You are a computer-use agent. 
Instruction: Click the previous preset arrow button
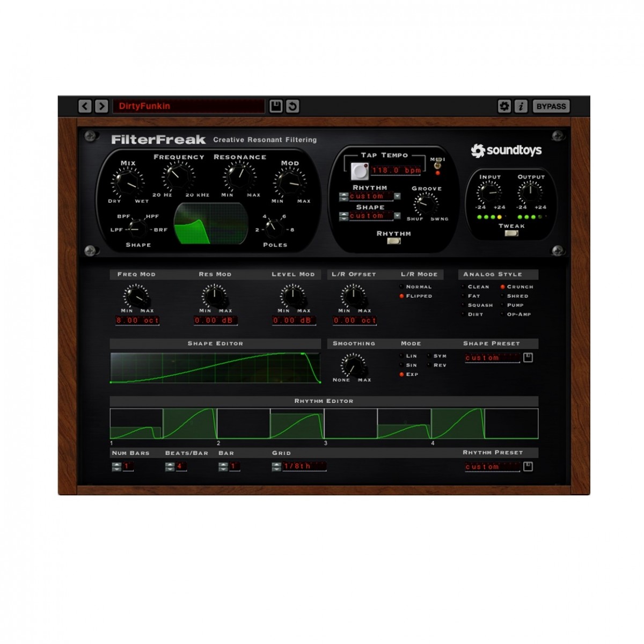click(85, 106)
